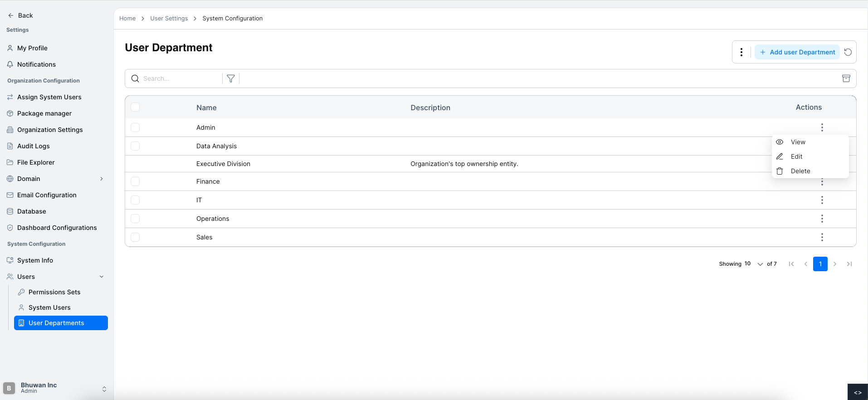The image size is (868, 400).
Task: Click the Add user Department button
Action: (797, 52)
